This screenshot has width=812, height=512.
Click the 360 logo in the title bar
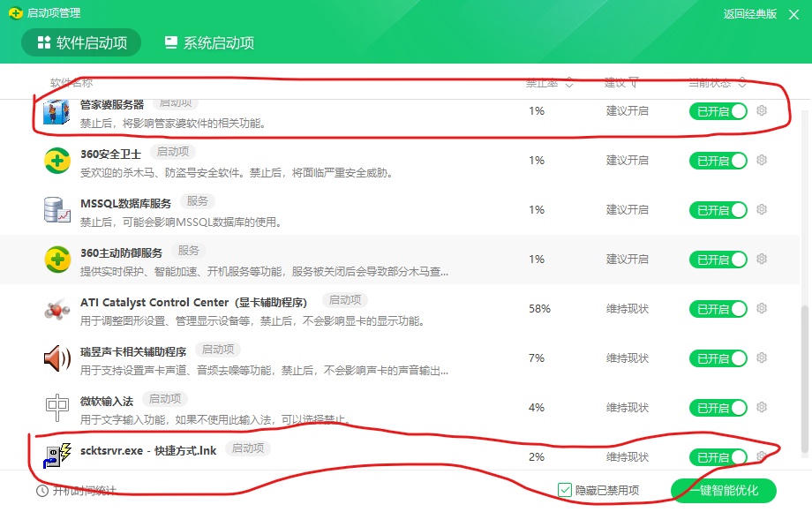coord(16,13)
